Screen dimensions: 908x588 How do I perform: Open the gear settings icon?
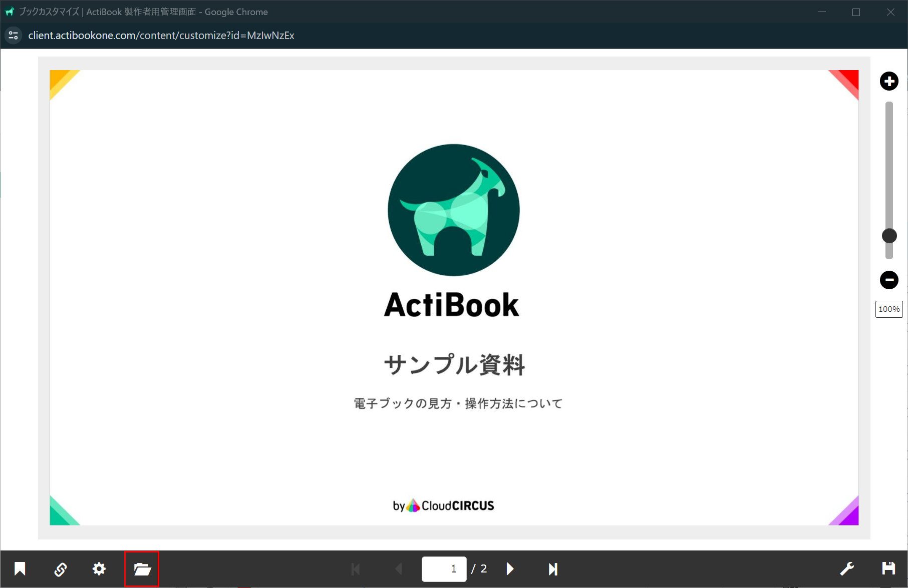[x=99, y=569]
